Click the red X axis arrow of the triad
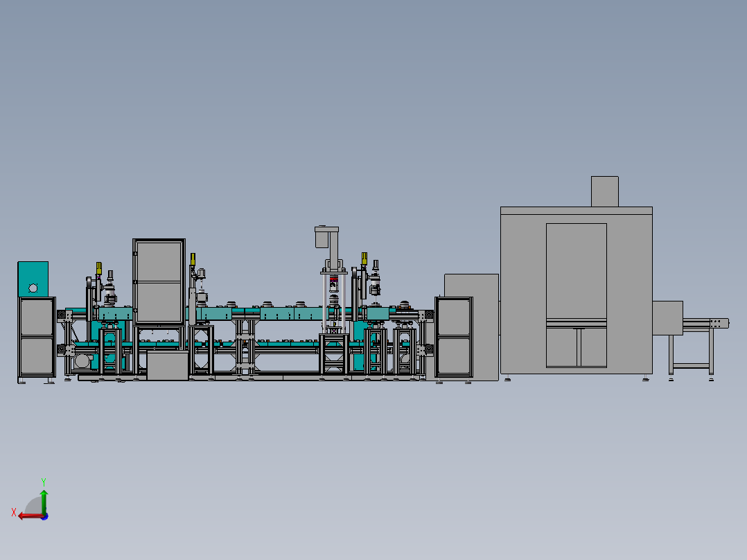 pos(31,516)
